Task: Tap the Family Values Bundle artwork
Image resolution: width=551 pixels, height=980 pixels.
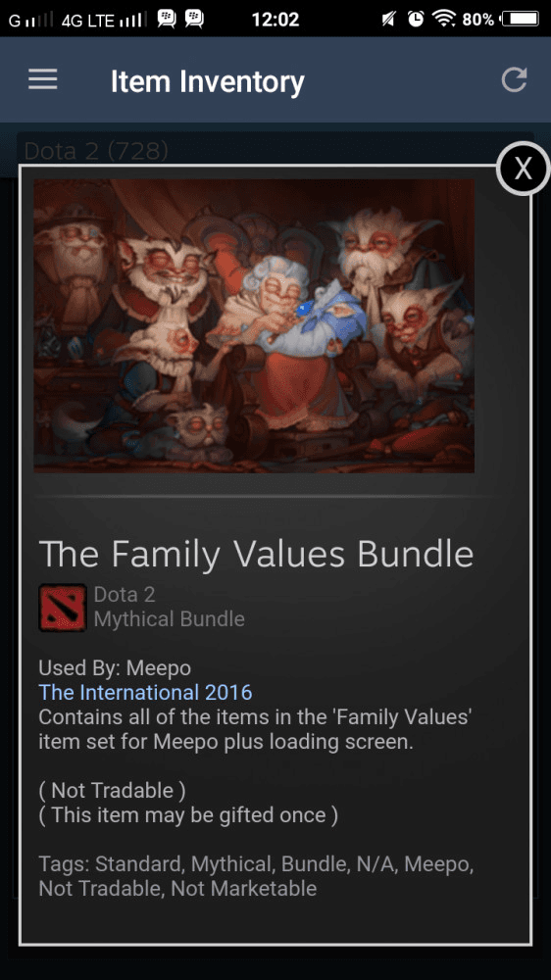Action: (x=254, y=325)
